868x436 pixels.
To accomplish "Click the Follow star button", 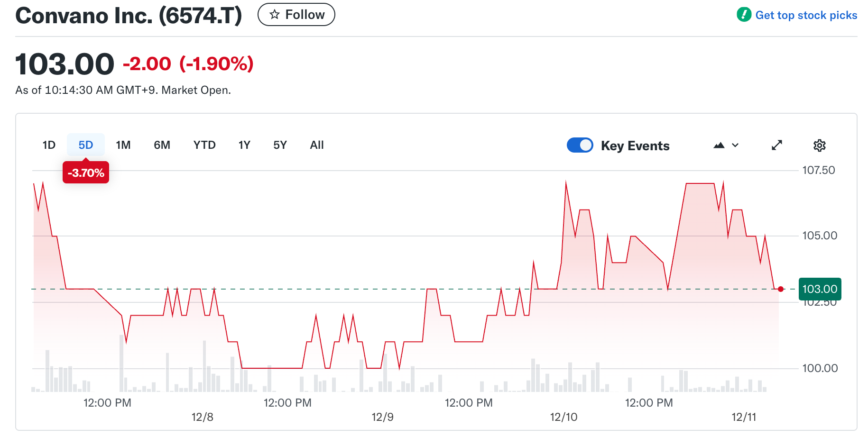I will click(296, 15).
